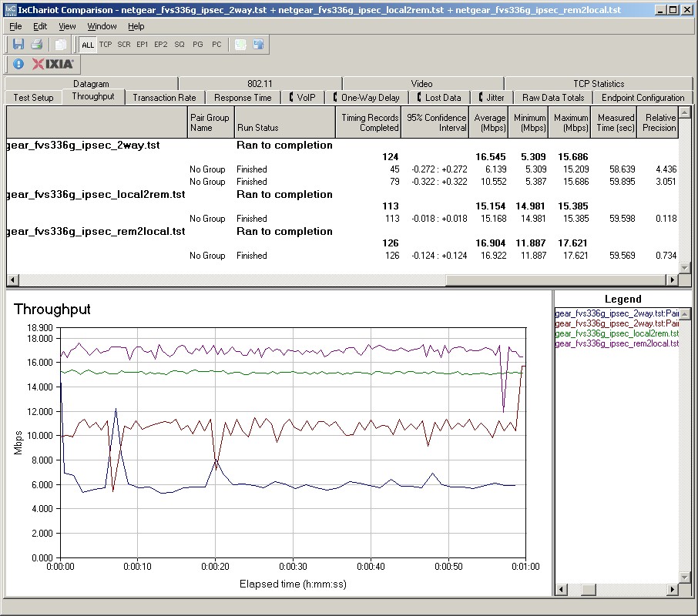698x616 pixels.
Task: Click the table's horizontal scrollbar right arrow
Action: (673, 280)
